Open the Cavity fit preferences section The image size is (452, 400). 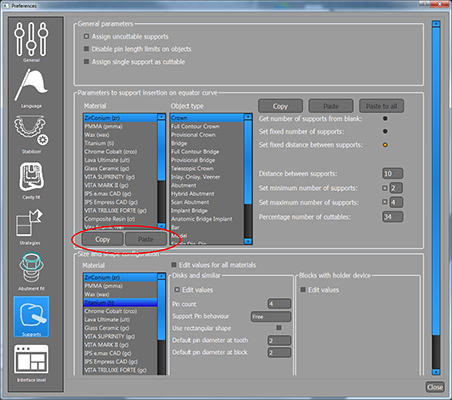click(31, 180)
